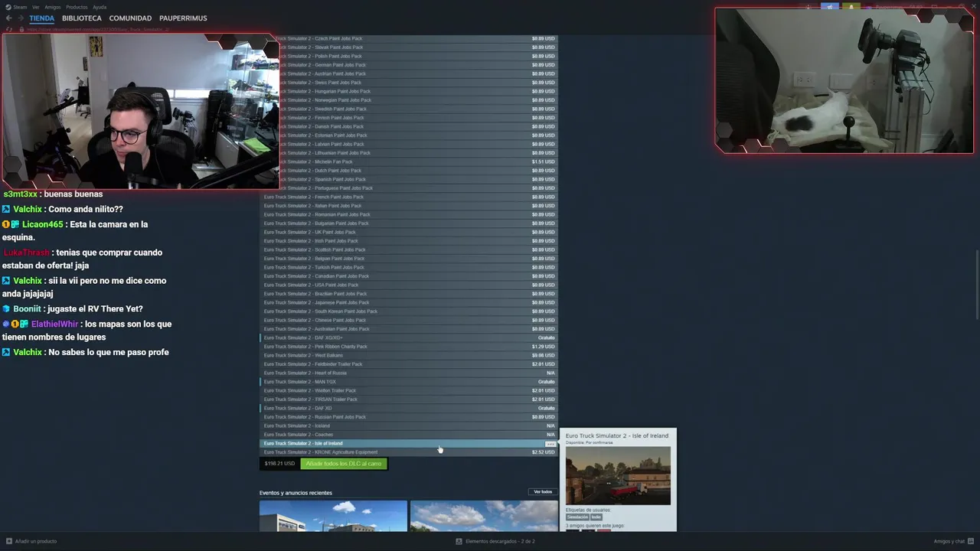The image size is (980, 551).
Task: Open the South Korean Paint Jobs Pack row
Action: click(409, 311)
